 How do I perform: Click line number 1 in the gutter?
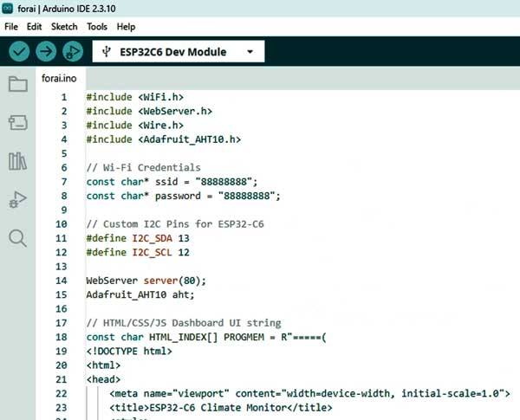click(64, 97)
